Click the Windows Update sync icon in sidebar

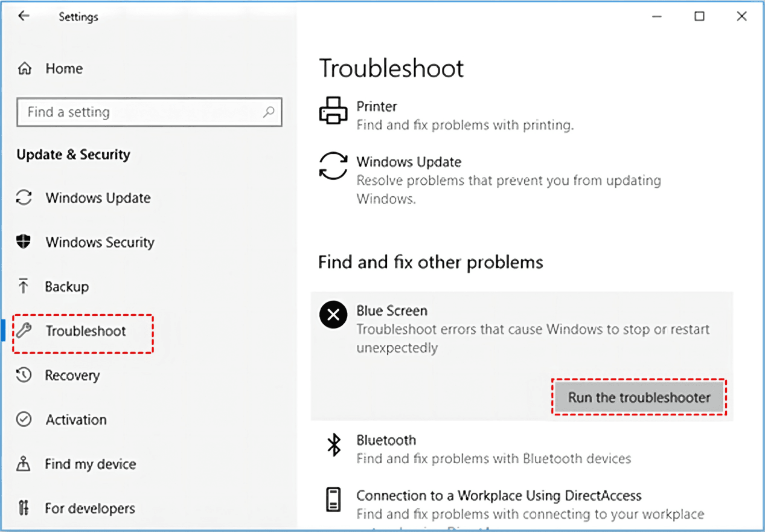[x=24, y=197]
